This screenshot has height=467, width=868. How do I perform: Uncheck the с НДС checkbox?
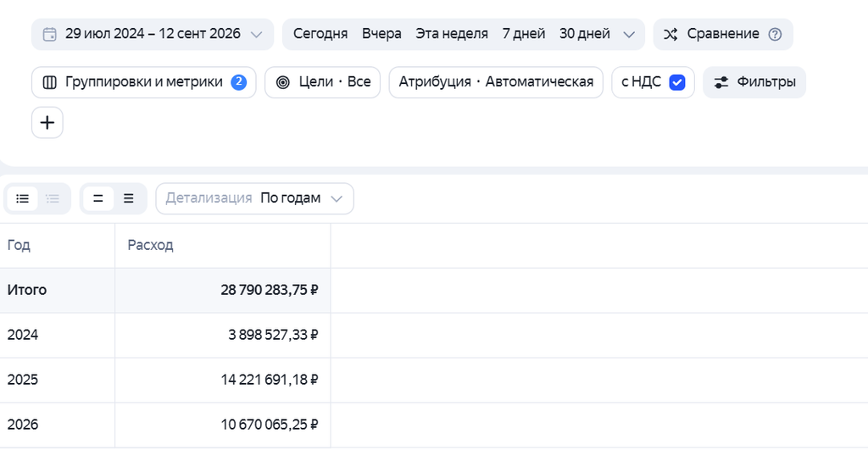[x=677, y=82]
